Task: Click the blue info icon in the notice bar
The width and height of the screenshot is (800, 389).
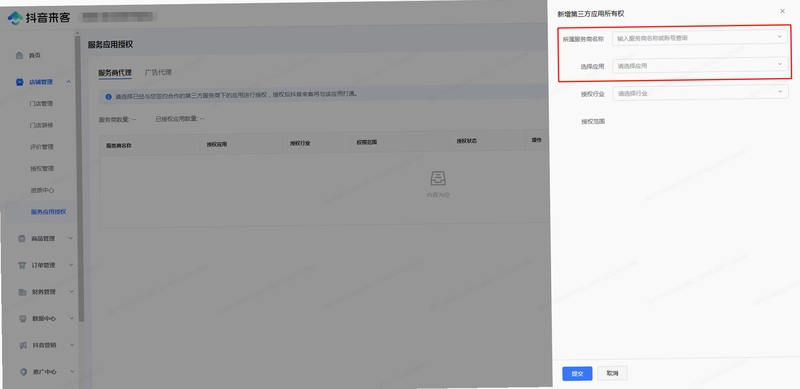Action: (x=108, y=96)
